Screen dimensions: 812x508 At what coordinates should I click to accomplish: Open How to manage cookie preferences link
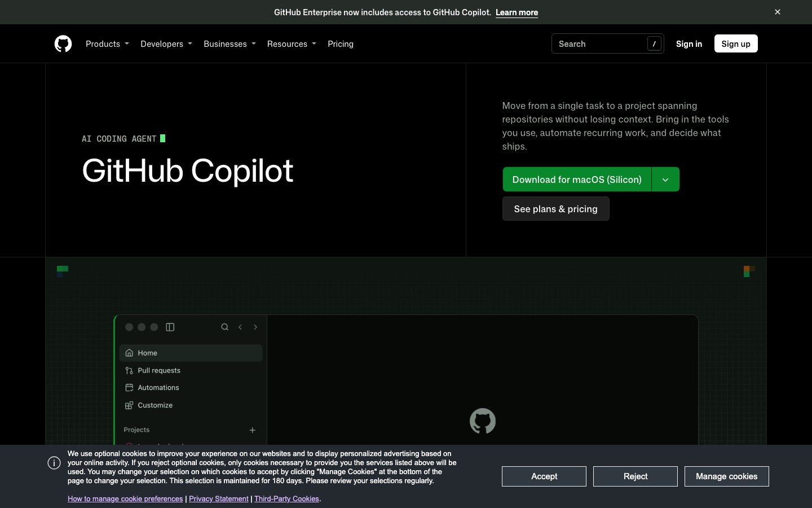pos(125,499)
